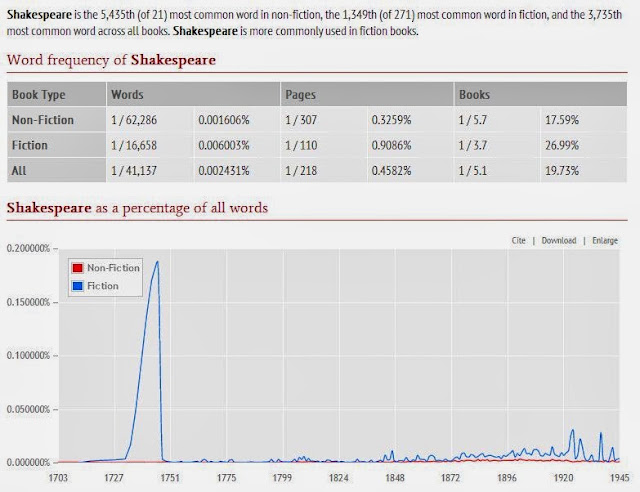
Task: Click the 1703 x-axis year label
Action: pos(58,478)
